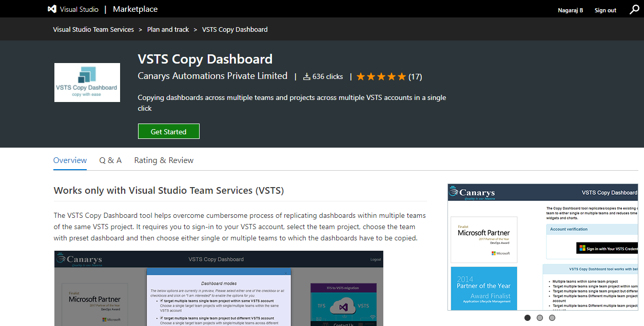The height and width of the screenshot is (326, 644).
Task: Click the Get Started button
Action: [x=168, y=131]
